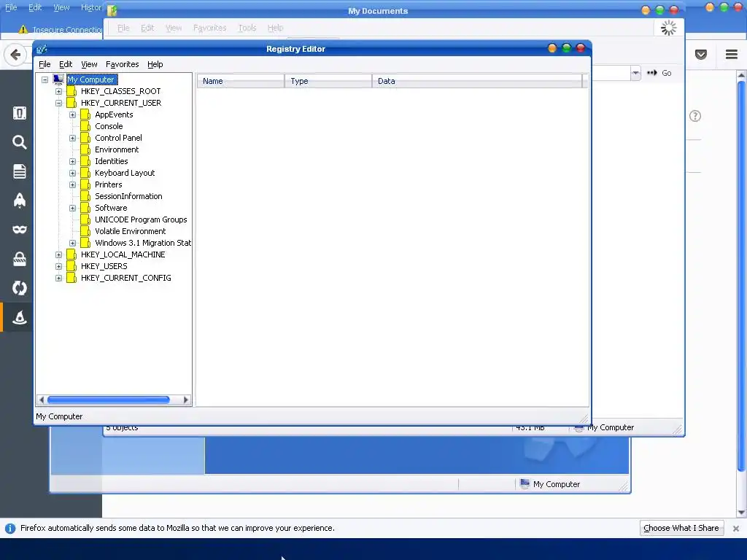Click tree pane scroll right arrow
Image resolution: width=747 pixels, height=560 pixels.
(186, 400)
